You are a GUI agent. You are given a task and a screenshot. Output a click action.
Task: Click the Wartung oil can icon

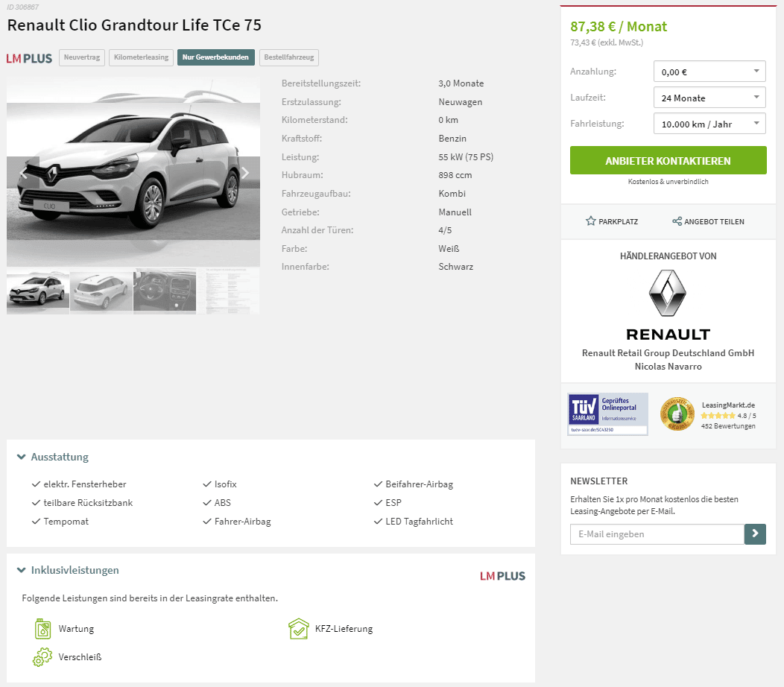[x=43, y=628]
